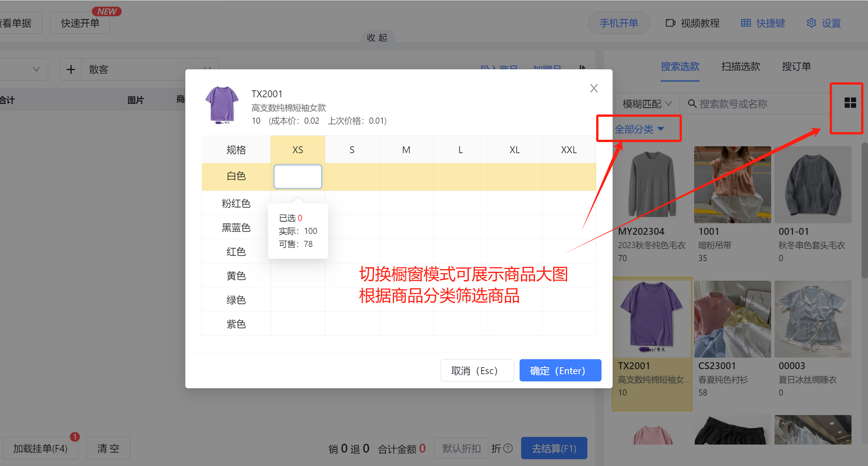This screenshot has height=466, width=868.
Task: Click the 清空 button
Action: [x=108, y=448]
